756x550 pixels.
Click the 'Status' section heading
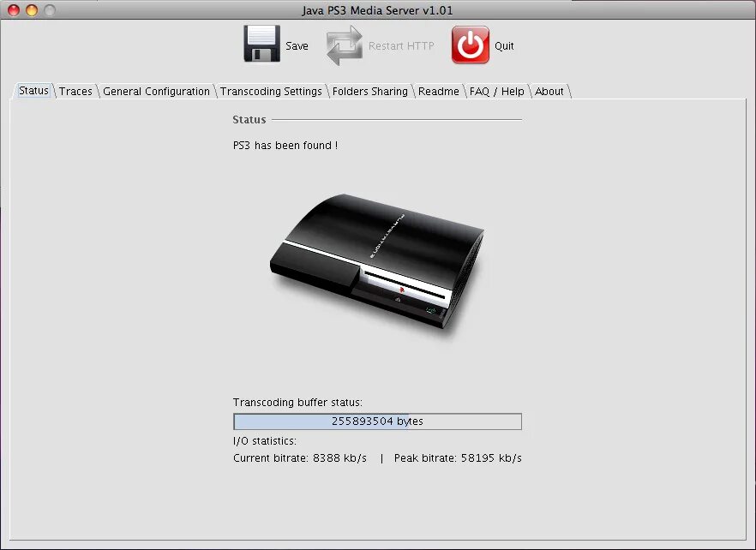coord(249,120)
